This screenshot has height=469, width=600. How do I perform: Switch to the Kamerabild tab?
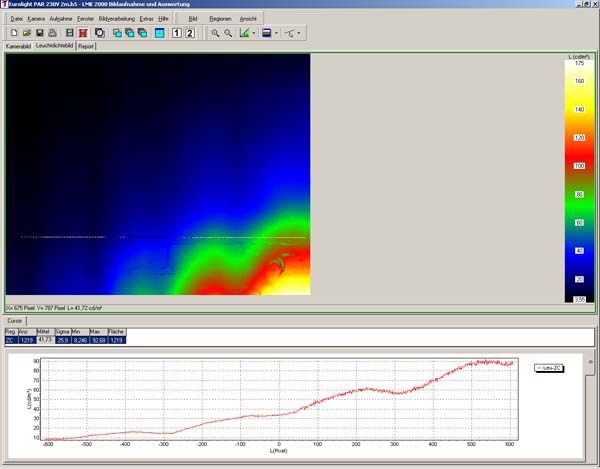[x=18, y=46]
